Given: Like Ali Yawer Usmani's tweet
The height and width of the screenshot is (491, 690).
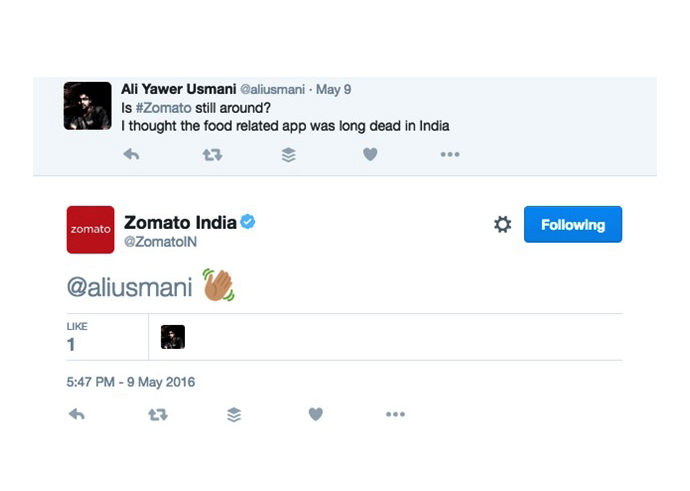Looking at the screenshot, I should (370, 155).
